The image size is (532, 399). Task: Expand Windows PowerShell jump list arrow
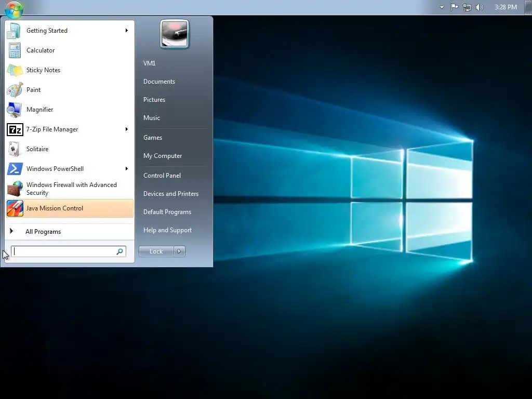(127, 169)
